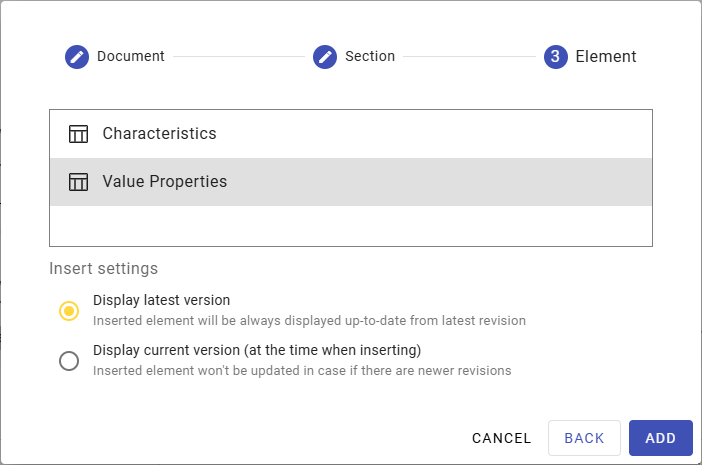Click the 'always displayed up-to-date' description text
This screenshot has height=465, width=702.
(309, 321)
